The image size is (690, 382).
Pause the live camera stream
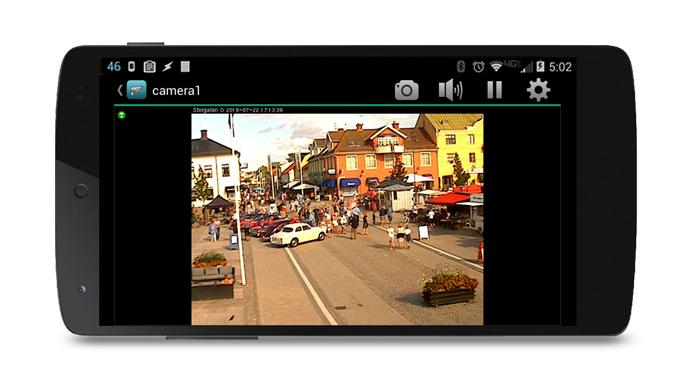[495, 90]
